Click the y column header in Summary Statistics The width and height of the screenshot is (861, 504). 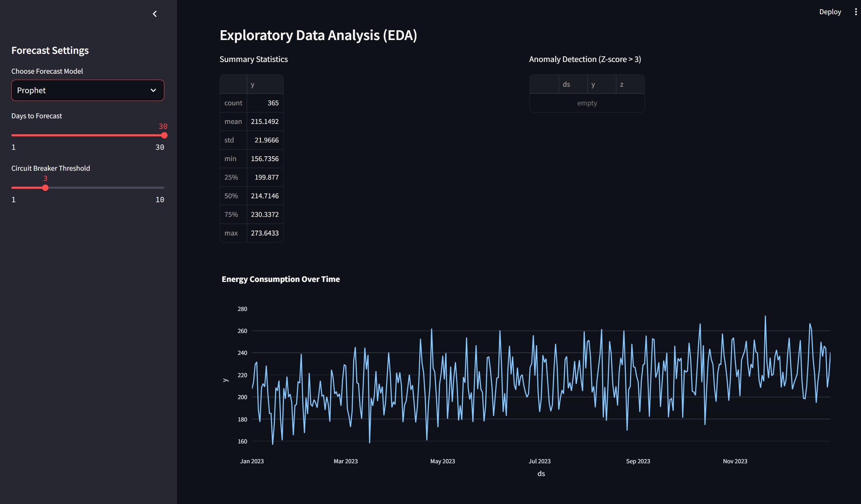tap(265, 84)
